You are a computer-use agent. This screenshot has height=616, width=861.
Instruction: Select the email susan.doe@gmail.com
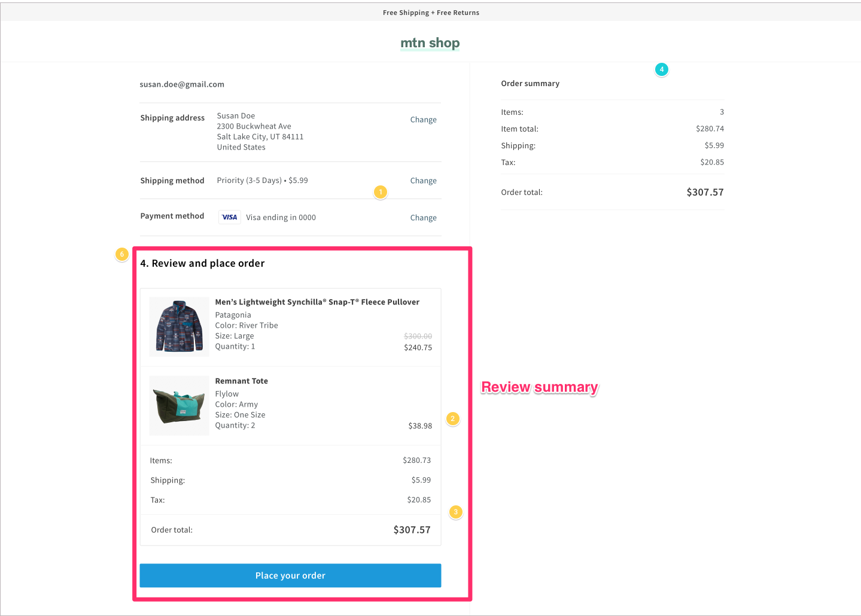coord(182,84)
